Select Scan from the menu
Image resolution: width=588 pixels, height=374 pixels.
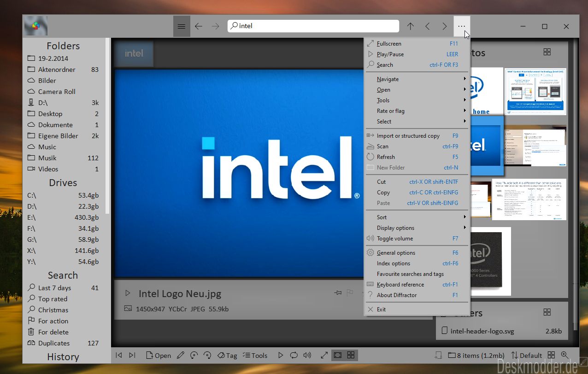click(x=417, y=146)
